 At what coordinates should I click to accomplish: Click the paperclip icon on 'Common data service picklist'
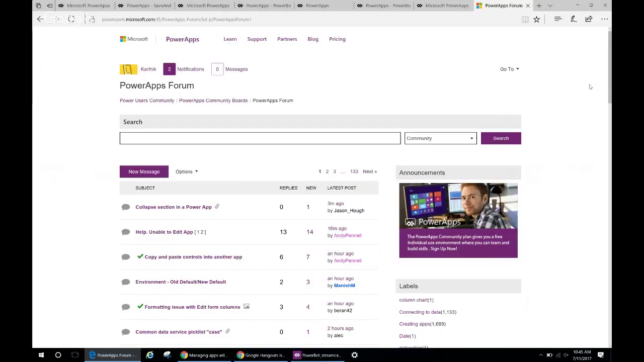[227, 332]
